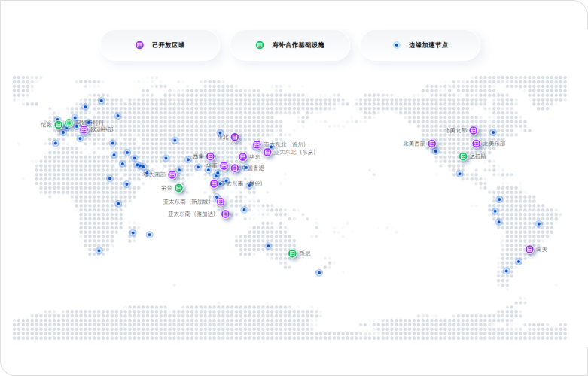Select the 已开放区域 legend filter
The height and width of the screenshot is (376, 588).
(160, 45)
